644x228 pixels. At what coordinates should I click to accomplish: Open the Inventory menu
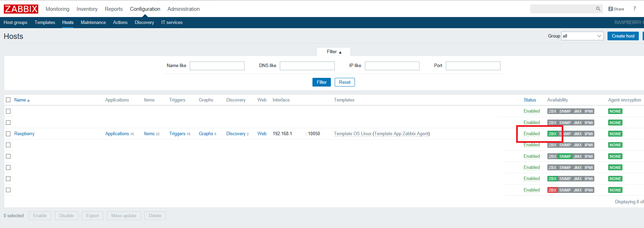(87, 9)
